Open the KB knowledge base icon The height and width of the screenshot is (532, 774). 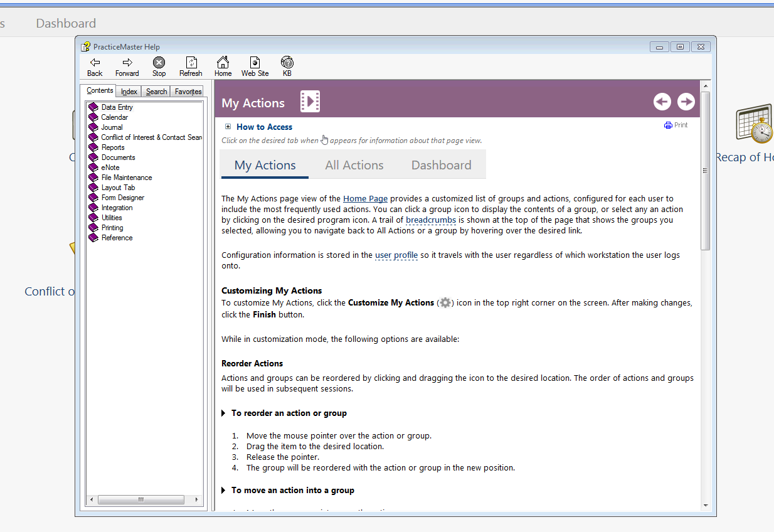[x=287, y=63]
